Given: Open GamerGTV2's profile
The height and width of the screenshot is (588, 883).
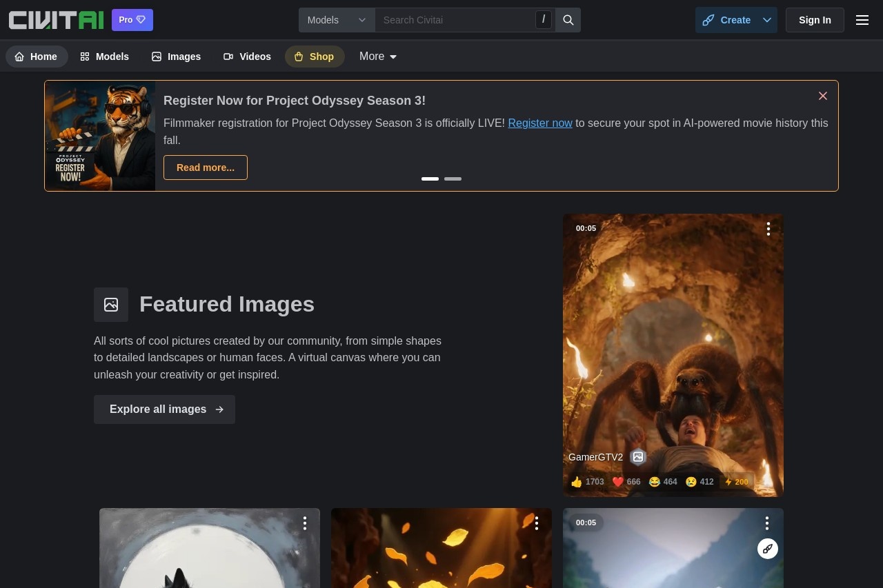Looking at the screenshot, I should (595, 457).
